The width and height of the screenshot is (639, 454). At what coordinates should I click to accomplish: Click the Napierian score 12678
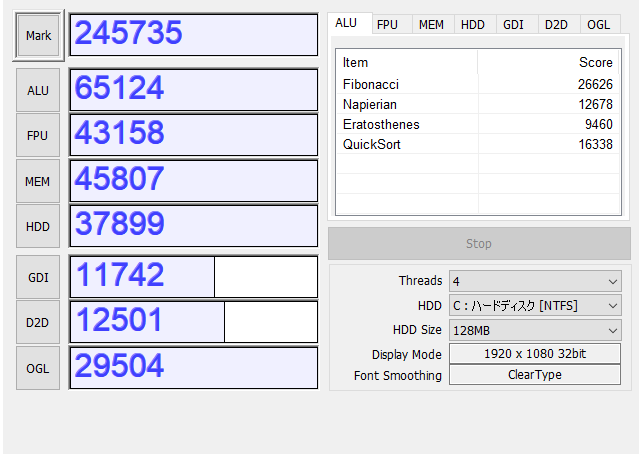click(x=596, y=104)
